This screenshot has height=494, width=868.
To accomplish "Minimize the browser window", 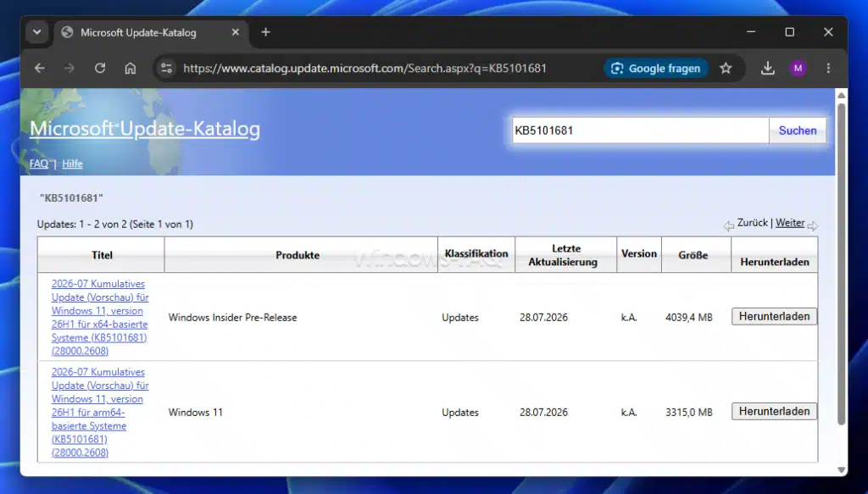I will coord(751,32).
